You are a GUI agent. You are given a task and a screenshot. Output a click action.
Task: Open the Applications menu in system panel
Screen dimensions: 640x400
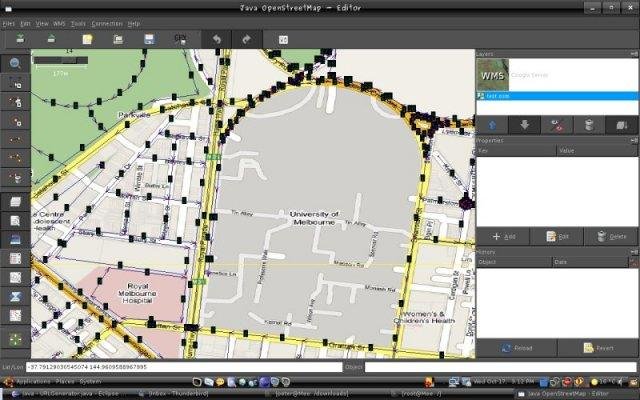click(33, 382)
